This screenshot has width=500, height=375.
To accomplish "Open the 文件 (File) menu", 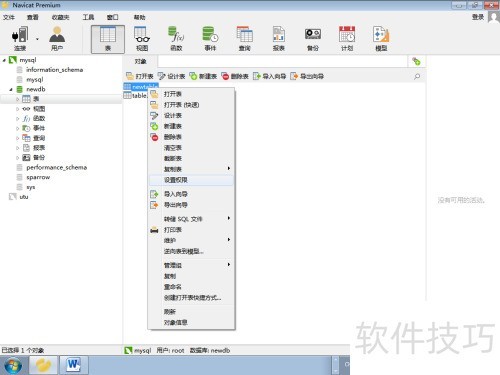I will [9, 17].
